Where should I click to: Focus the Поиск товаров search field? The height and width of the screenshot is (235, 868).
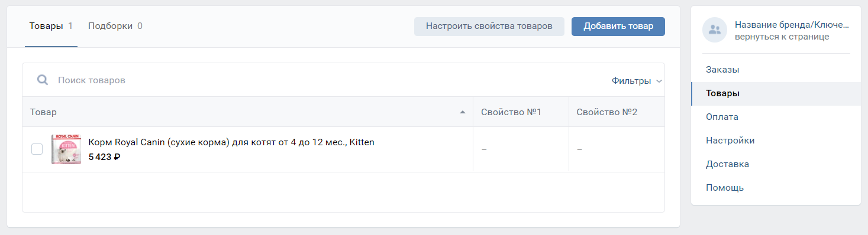(331, 80)
